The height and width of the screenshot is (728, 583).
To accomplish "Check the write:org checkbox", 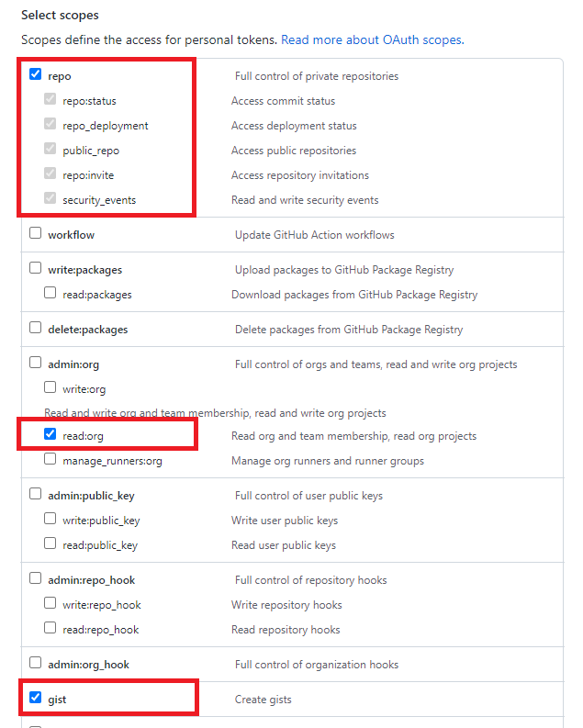I will pos(50,387).
